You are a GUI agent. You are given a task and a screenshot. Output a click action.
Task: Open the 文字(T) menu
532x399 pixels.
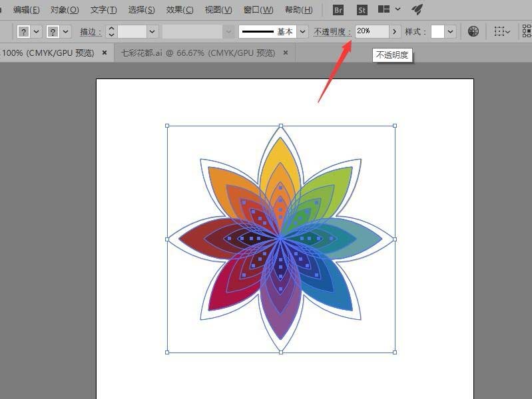(103, 10)
